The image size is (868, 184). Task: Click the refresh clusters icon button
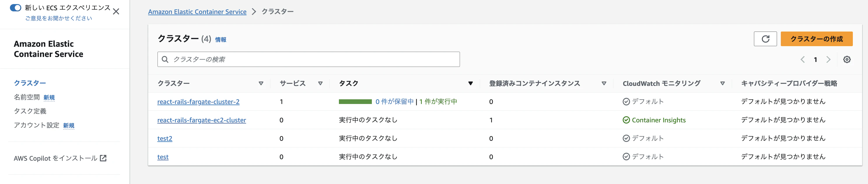[x=765, y=39]
